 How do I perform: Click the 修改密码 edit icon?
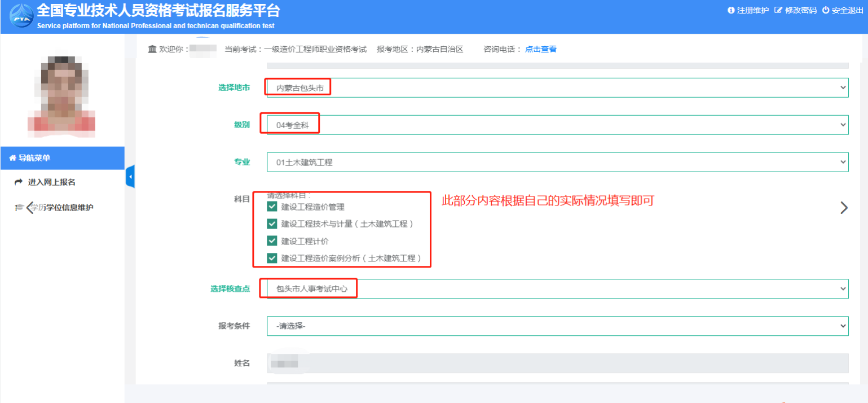click(778, 10)
